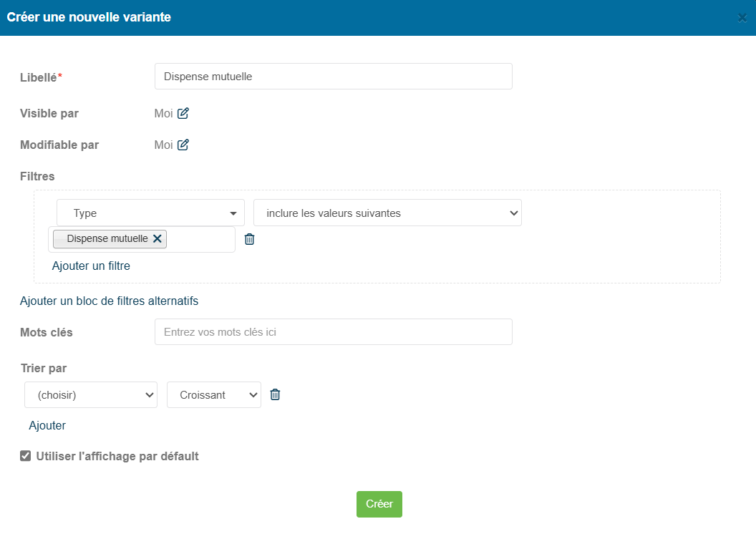Click empty area of filter values box
The height and width of the screenshot is (534, 756).
click(200, 239)
